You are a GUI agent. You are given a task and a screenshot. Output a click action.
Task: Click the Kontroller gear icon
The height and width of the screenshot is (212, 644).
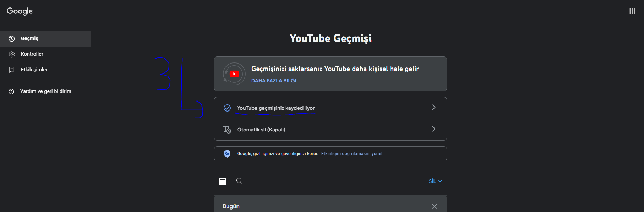coord(12,54)
